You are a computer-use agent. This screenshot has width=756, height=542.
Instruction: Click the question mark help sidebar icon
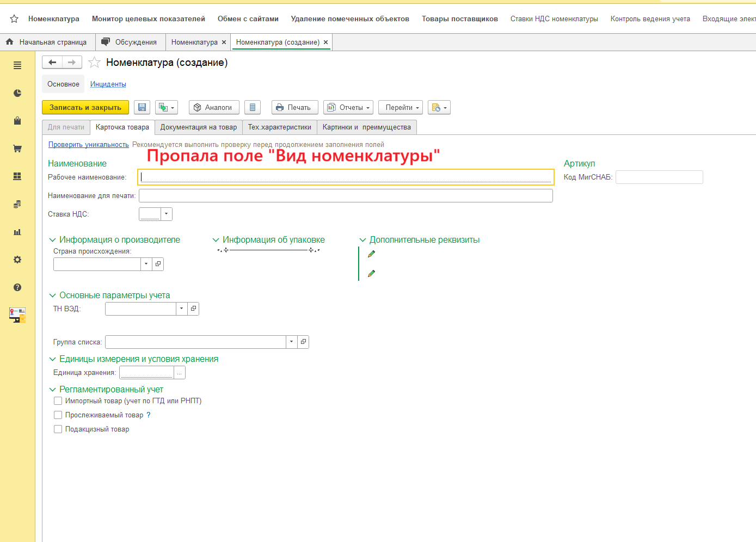pyautogui.click(x=17, y=287)
